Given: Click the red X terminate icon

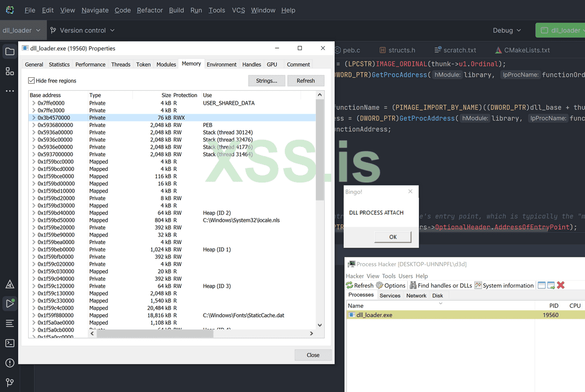Looking at the screenshot, I should click(560, 286).
